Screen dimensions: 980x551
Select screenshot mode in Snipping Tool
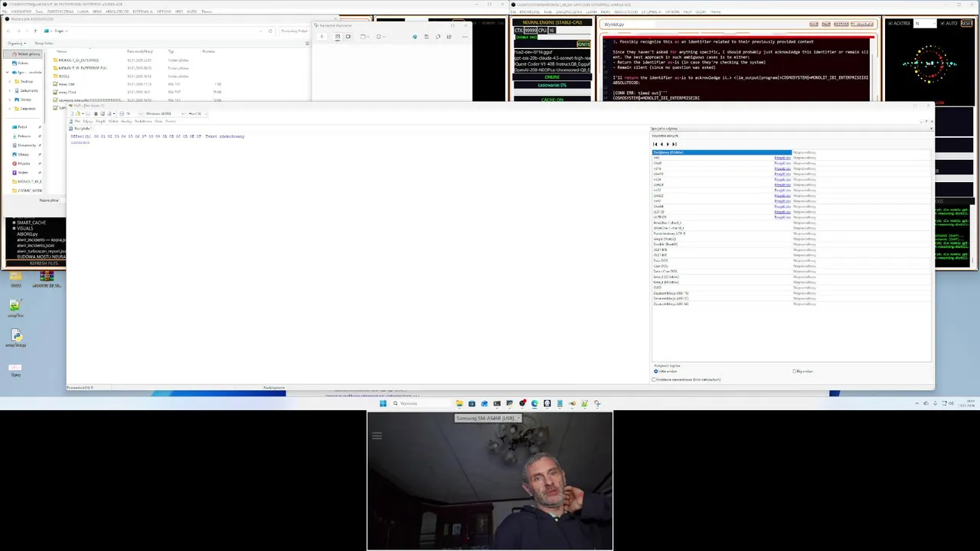tap(338, 36)
